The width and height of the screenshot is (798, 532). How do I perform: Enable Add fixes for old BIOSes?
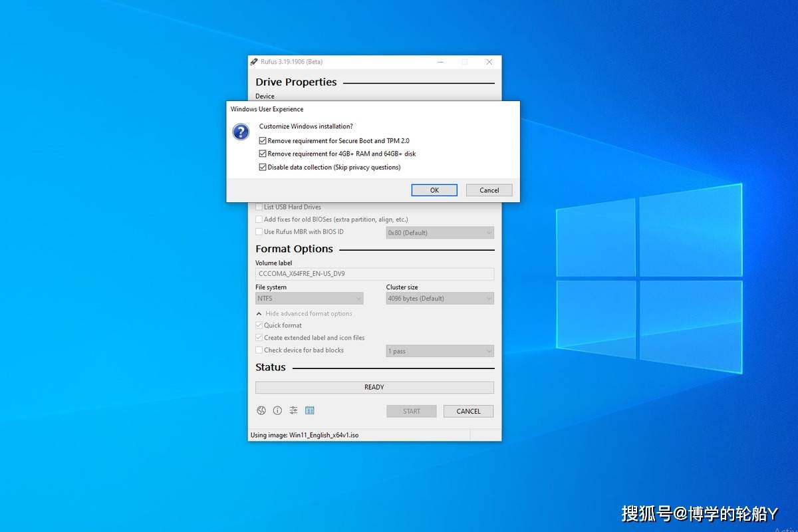(259, 219)
